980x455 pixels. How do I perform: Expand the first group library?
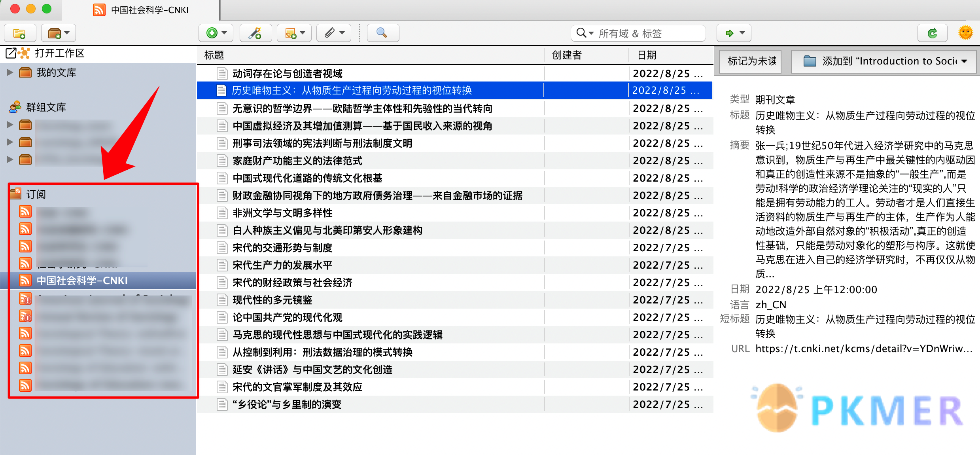click(10, 125)
